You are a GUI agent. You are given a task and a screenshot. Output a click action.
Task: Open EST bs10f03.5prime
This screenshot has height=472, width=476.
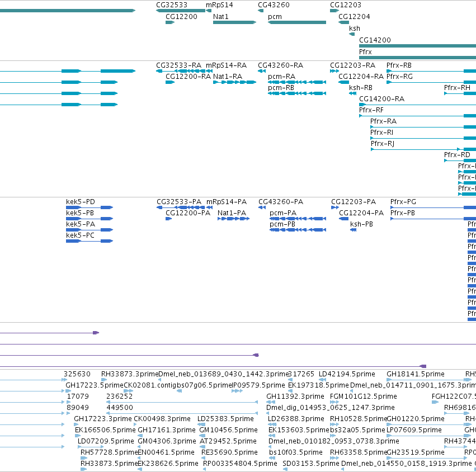[296, 452]
